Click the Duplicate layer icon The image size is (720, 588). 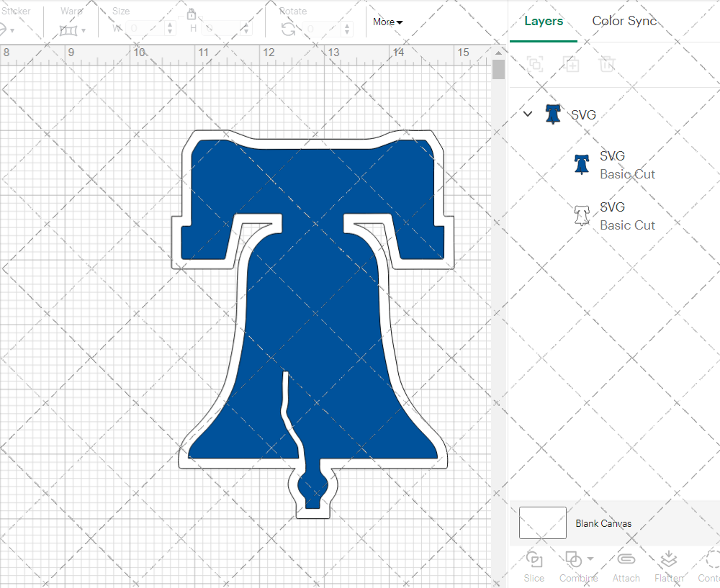tap(571, 64)
